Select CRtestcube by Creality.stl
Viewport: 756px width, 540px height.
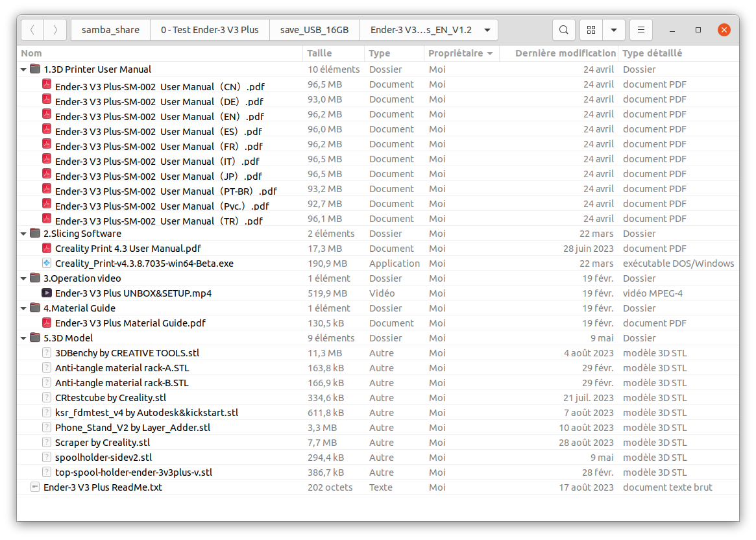(110, 399)
